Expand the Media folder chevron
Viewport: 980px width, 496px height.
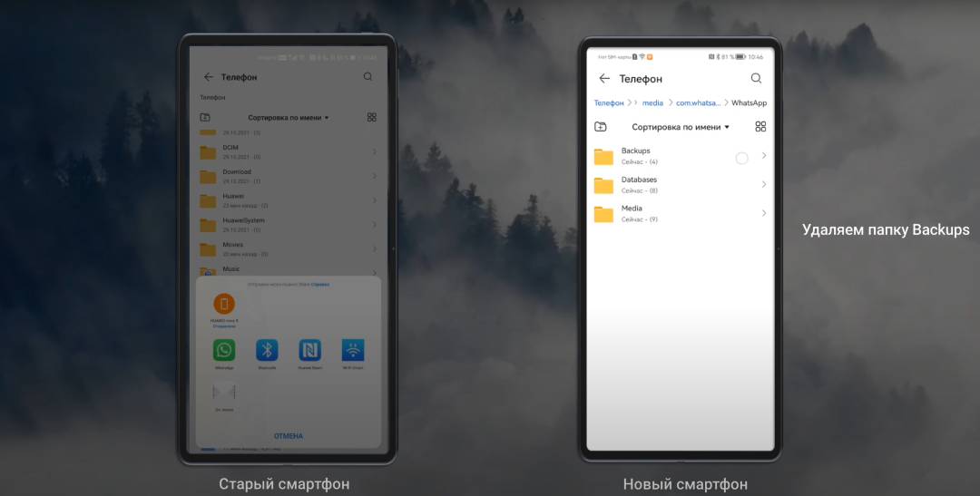click(764, 214)
